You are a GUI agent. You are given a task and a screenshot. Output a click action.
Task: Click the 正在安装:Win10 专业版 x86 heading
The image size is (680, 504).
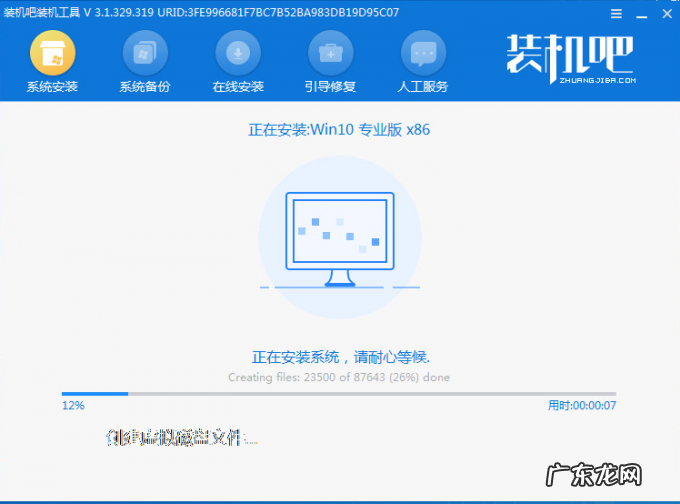(x=339, y=130)
